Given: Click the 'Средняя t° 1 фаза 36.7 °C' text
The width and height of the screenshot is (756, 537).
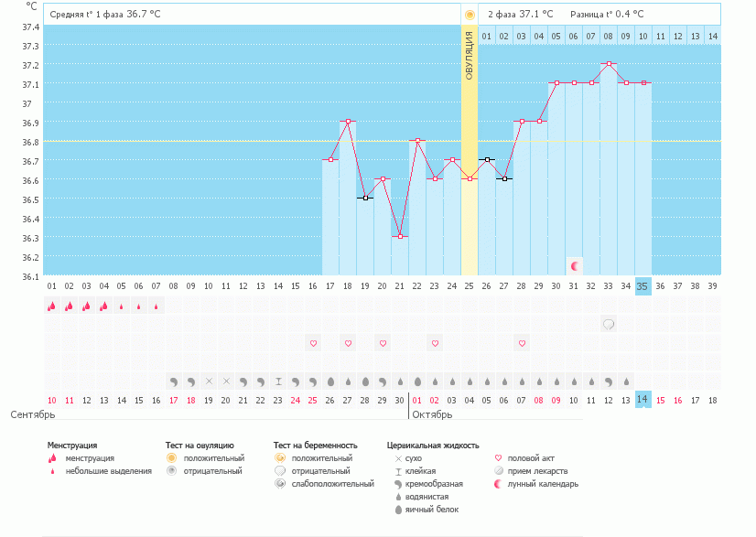Looking at the screenshot, I should (x=105, y=15).
